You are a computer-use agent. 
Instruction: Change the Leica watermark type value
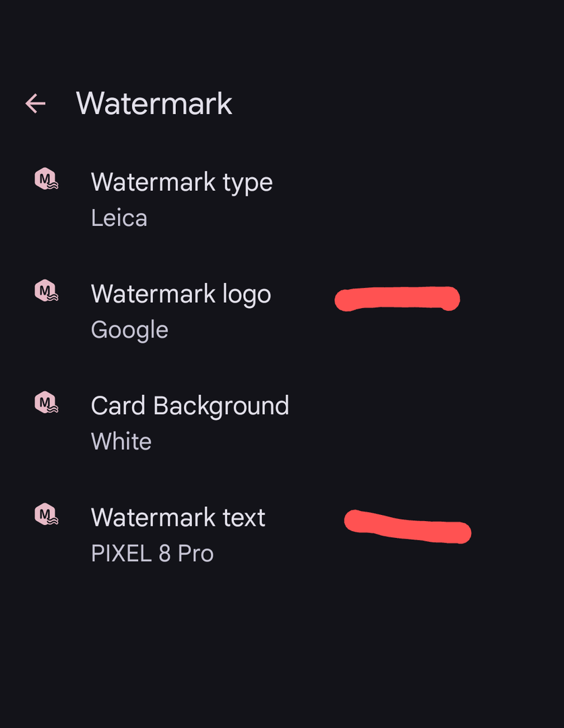(119, 218)
